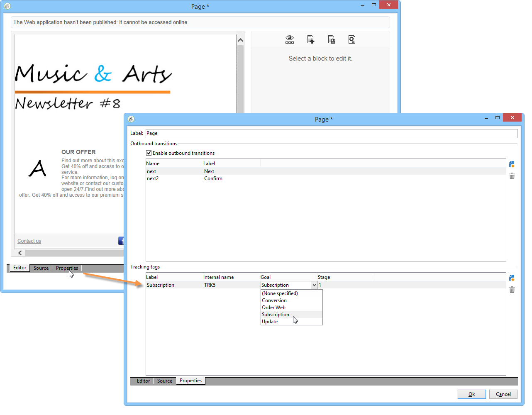Confirm with the Ok button
The width and height of the screenshot is (532, 415).
pos(472,394)
